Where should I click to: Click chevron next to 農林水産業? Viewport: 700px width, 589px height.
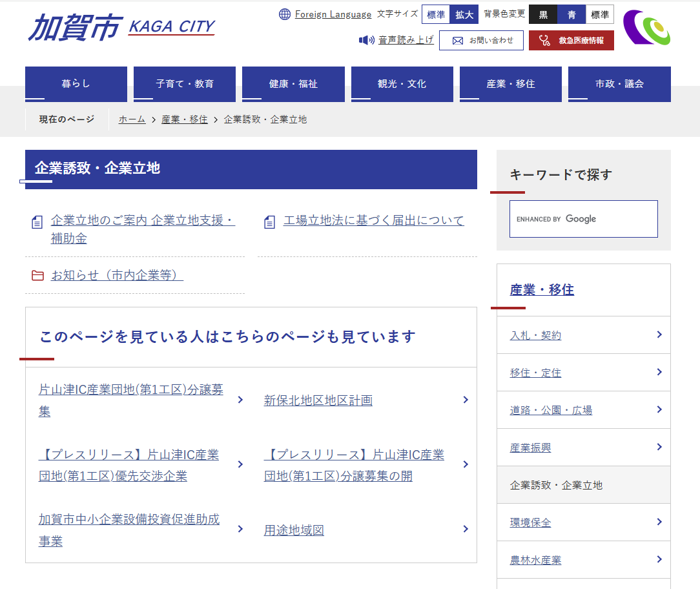pos(659,559)
